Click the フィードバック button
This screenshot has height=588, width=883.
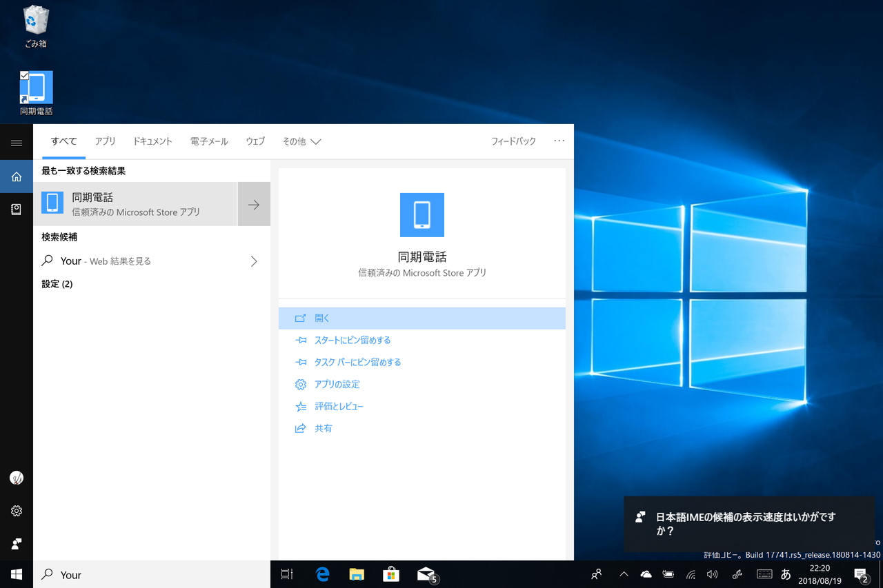513,141
